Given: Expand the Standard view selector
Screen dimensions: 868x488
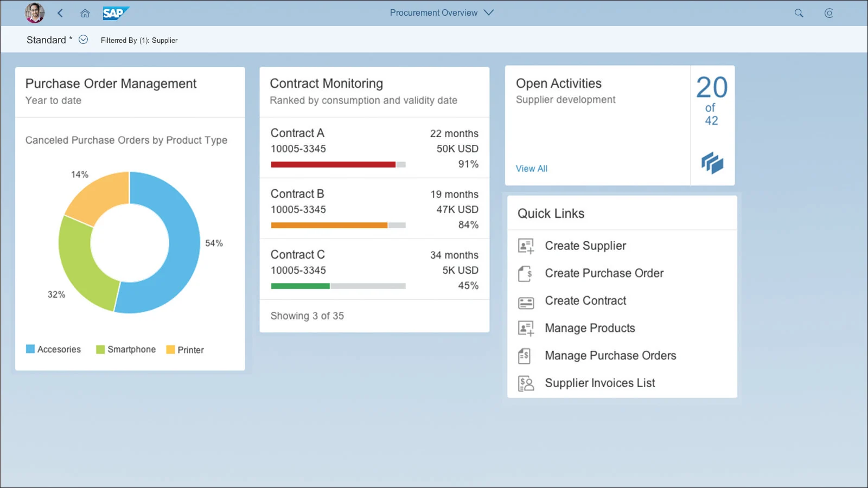Looking at the screenshot, I should pos(83,39).
